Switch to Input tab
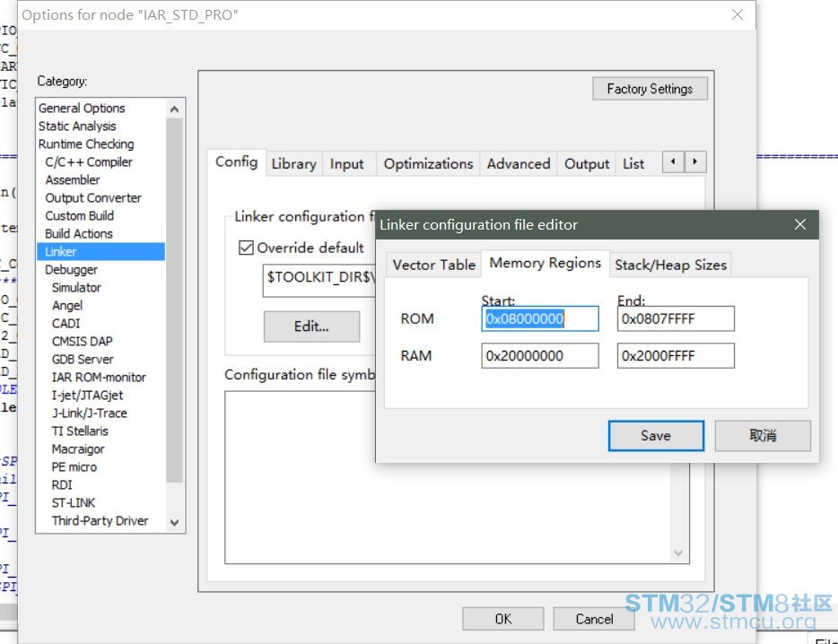This screenshot has height=644, width=838. tap(346, 163)
